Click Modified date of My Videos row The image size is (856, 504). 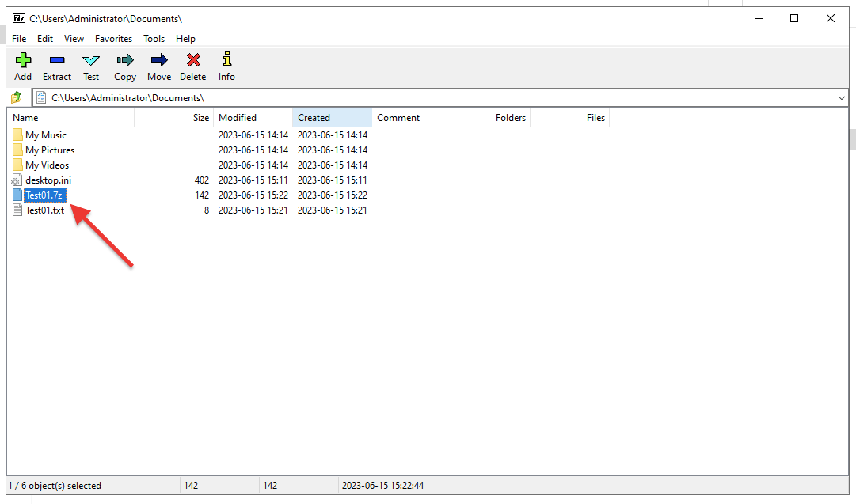tap(253, 165)
